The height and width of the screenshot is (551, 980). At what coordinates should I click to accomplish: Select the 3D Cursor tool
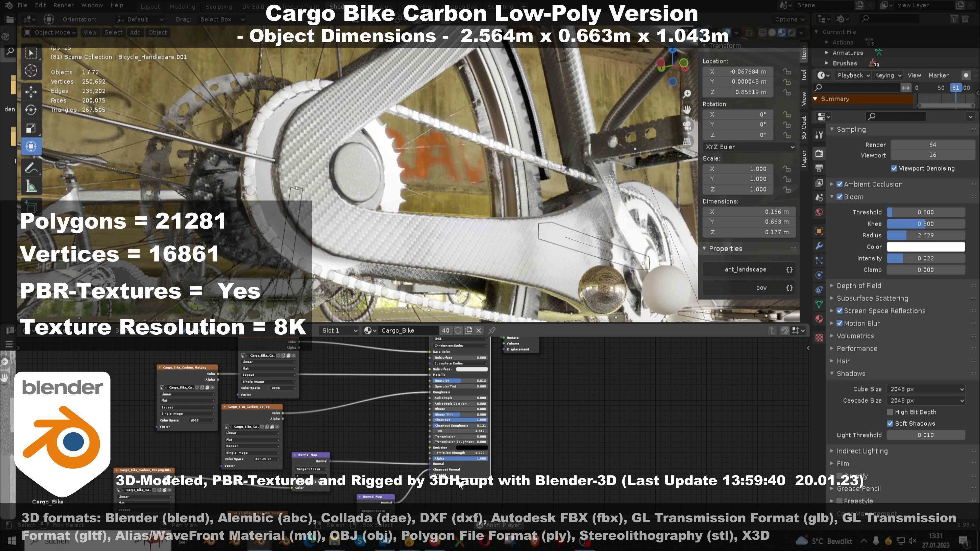pos(31,71)
